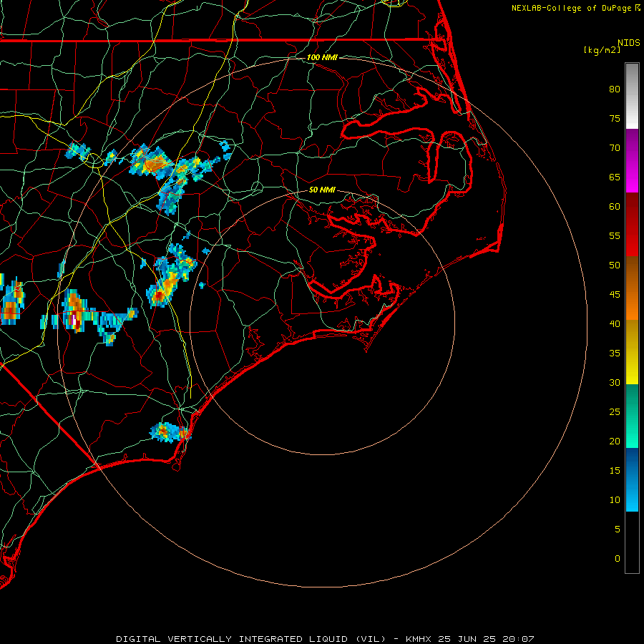Click the 60 value on the scale

click(615, 207)
